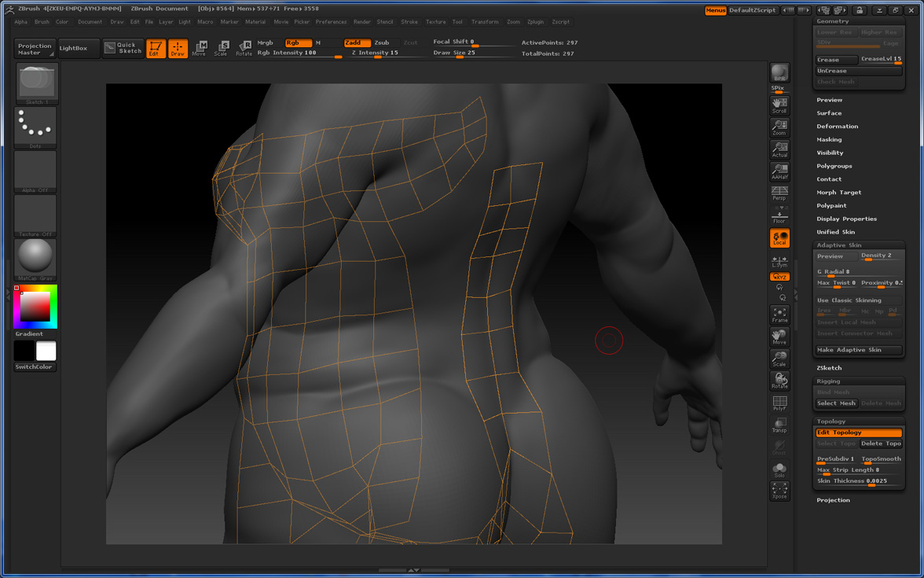Pick a color in the color picker

click(x=35, y=307)
